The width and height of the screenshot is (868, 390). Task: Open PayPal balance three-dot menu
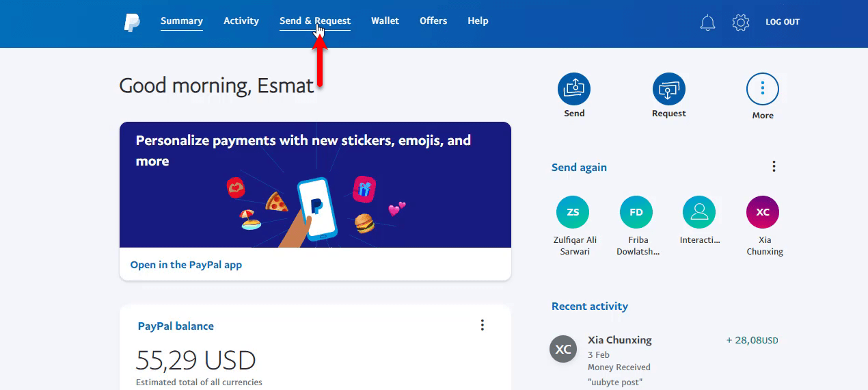point(482,325)
